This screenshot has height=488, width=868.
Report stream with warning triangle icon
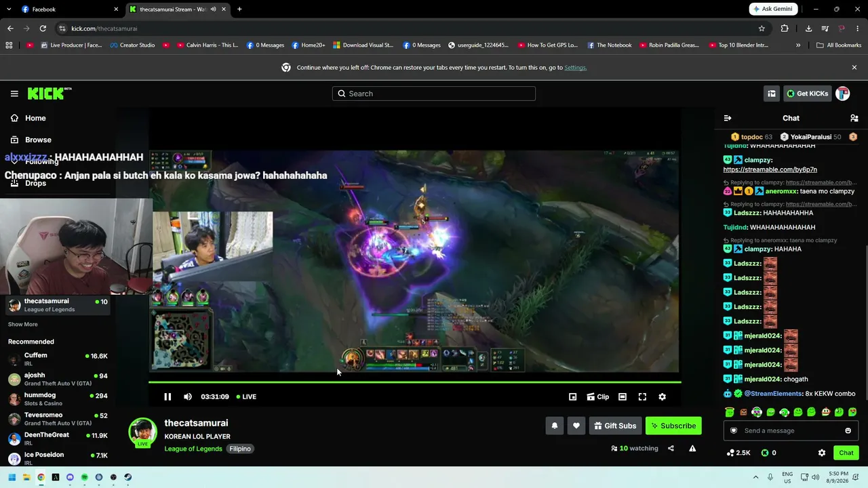tap(692, 448)
